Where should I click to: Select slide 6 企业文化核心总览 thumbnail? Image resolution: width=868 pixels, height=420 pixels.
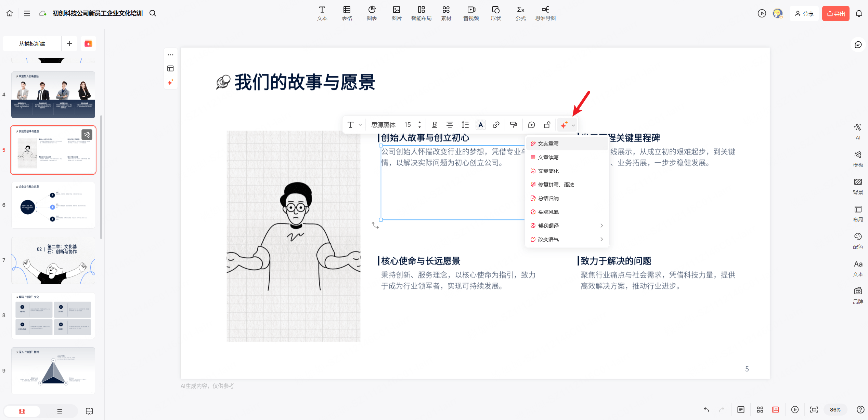[x=53, y=205]
